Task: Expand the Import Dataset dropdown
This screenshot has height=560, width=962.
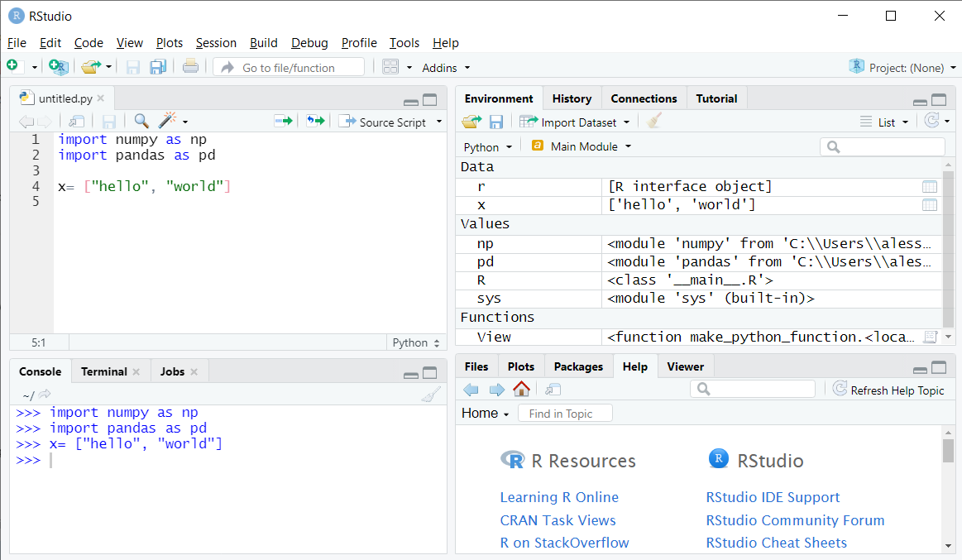Action: [626, 122]
